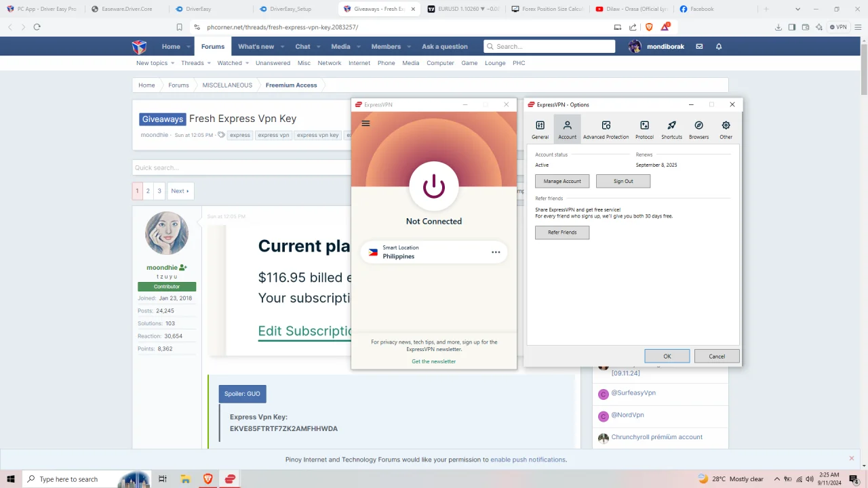This screenshot has width=868, height=488.
Task: Click inside the forum Search box
Action: 549,46
